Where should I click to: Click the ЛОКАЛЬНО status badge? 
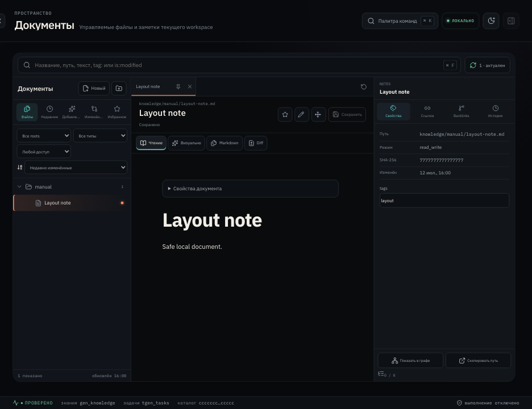coord(460,21)
